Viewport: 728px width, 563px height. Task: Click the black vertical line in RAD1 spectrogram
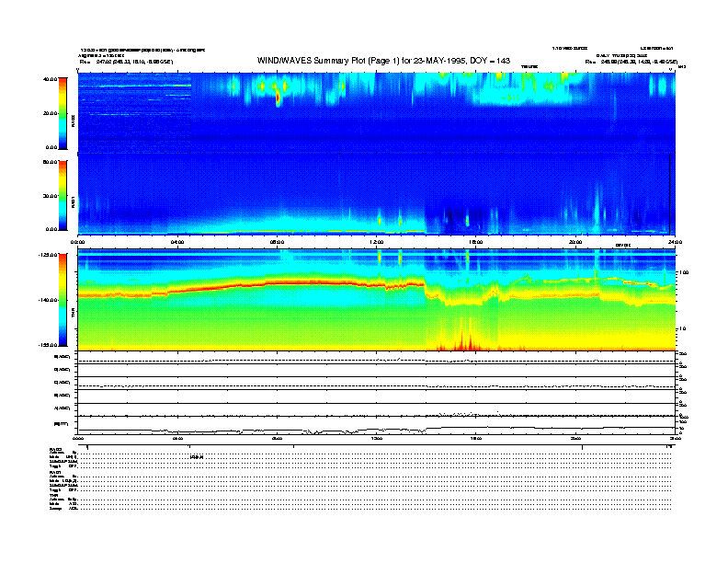click(x=669, y=194)
